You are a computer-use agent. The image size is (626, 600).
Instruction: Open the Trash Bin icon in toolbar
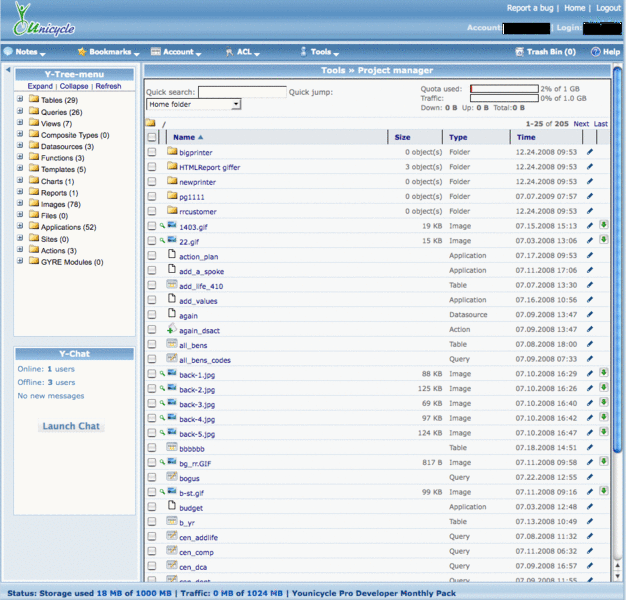pos(518,51)
